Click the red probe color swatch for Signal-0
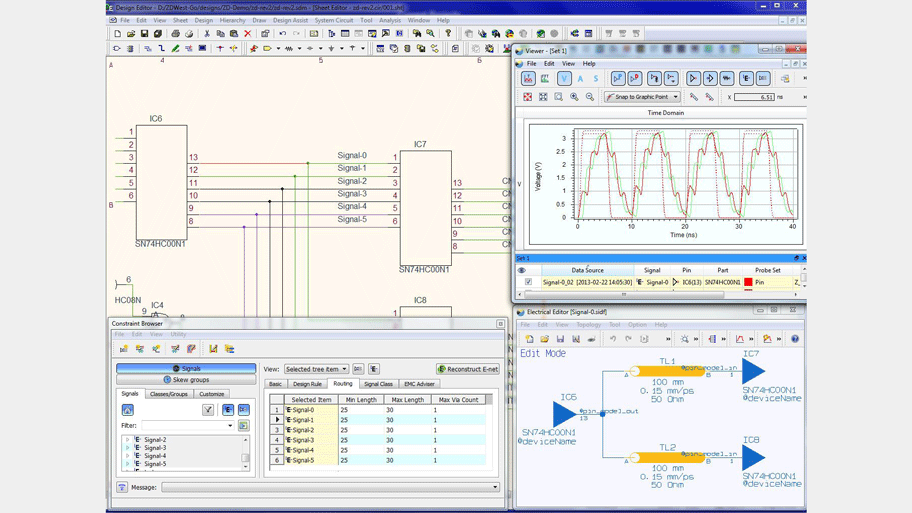The height and width of the screenshot is (513, 912). 748,283
